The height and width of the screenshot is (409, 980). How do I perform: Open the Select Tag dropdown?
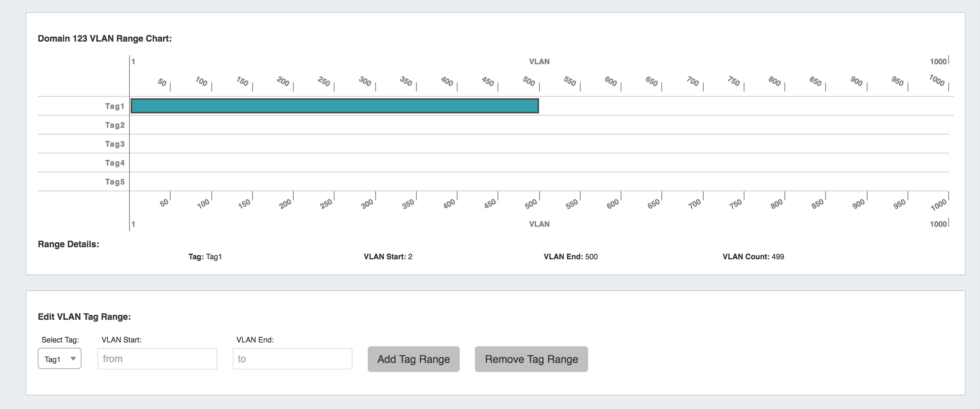coord(59,359)
